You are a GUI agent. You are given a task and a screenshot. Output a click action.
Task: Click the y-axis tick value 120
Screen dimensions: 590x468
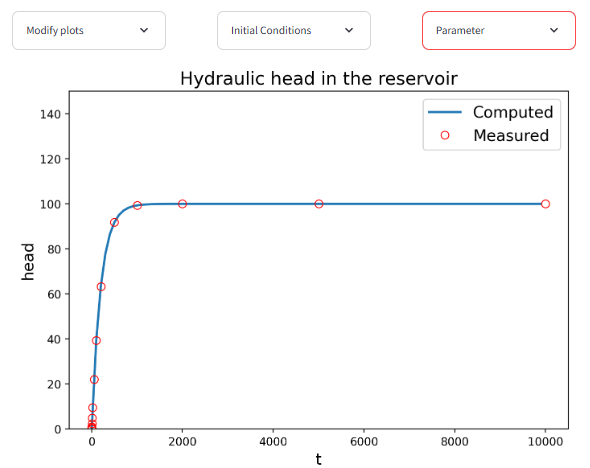coord(50,159)
